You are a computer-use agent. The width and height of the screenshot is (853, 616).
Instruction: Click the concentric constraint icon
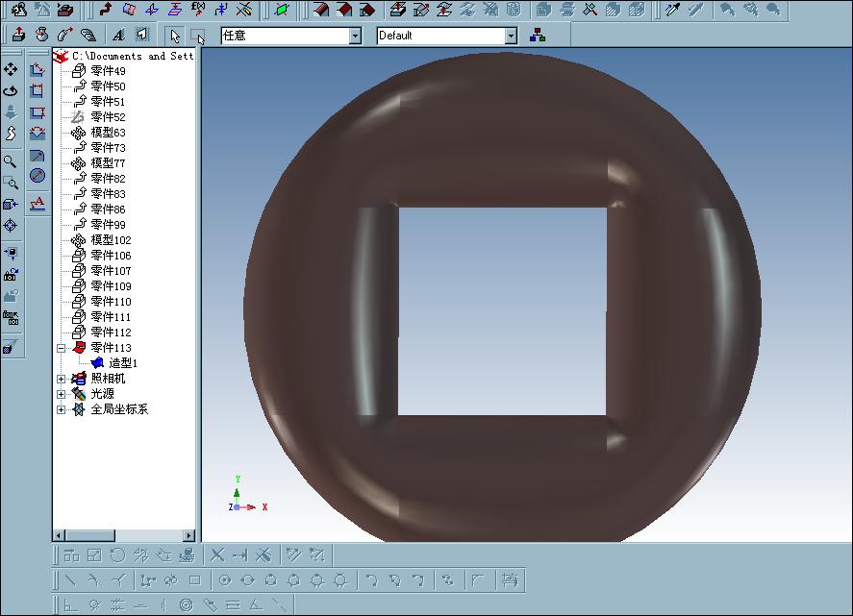tap(186, 604)
